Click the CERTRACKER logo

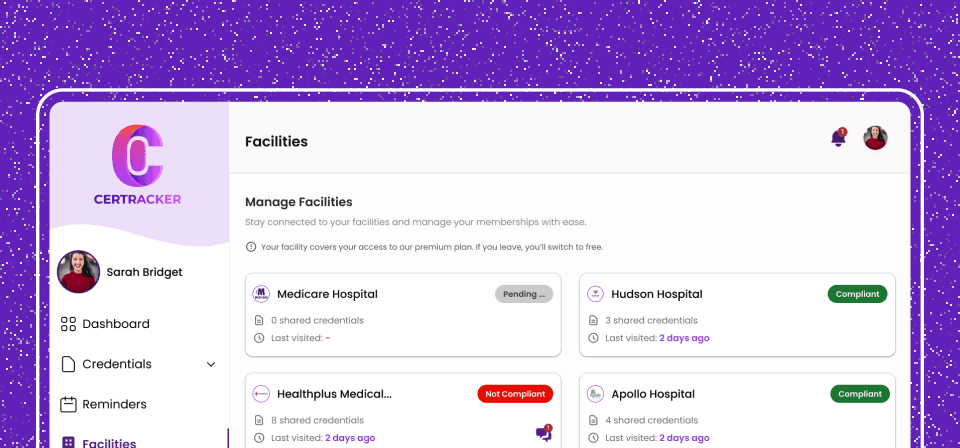tap(139, 164)
